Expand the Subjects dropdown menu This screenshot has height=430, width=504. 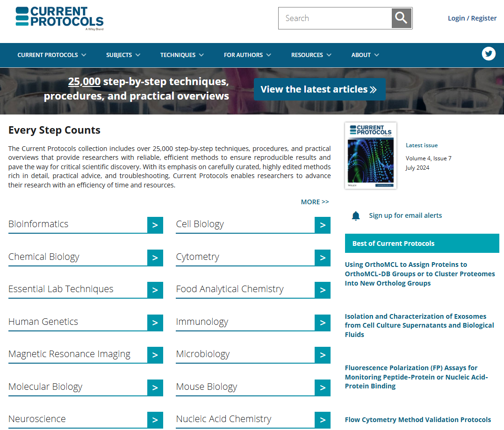pyautogui.click(x=123, y=55)
